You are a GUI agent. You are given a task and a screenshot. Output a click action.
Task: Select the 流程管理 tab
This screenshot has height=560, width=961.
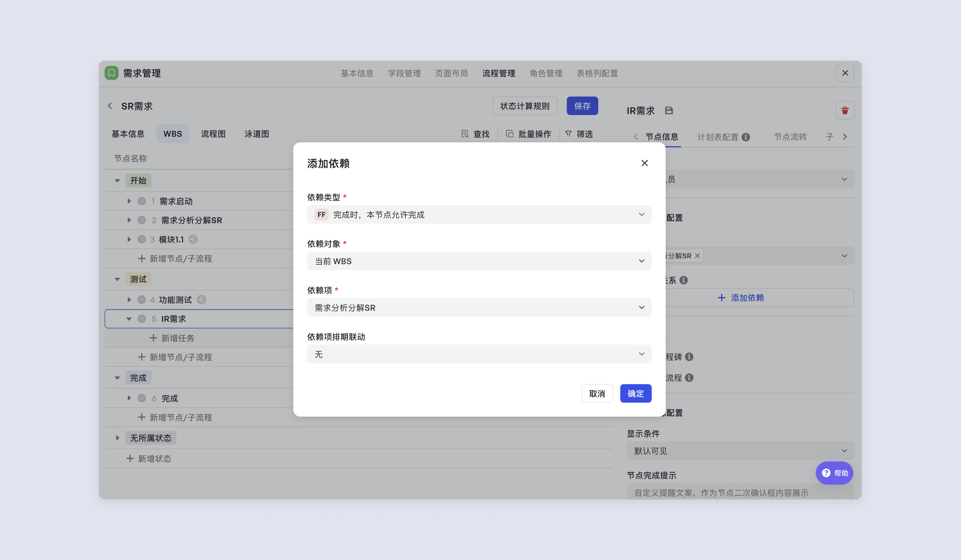click(498, 73)
